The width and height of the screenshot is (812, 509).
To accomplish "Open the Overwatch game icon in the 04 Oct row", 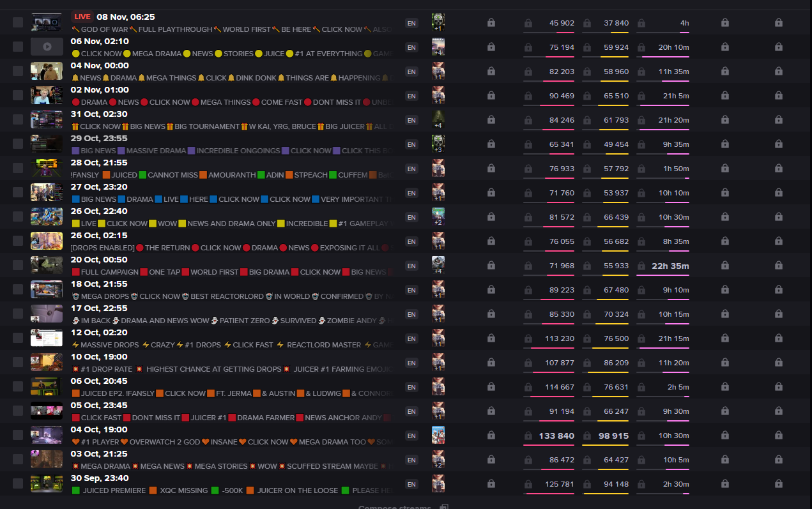I will 438,435.
